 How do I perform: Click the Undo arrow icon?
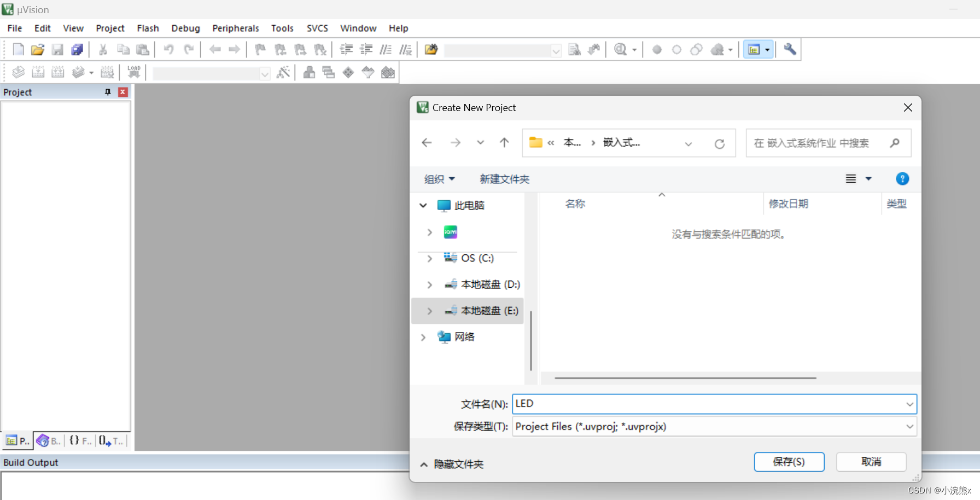pyautogui.click(x=168, y=50)
